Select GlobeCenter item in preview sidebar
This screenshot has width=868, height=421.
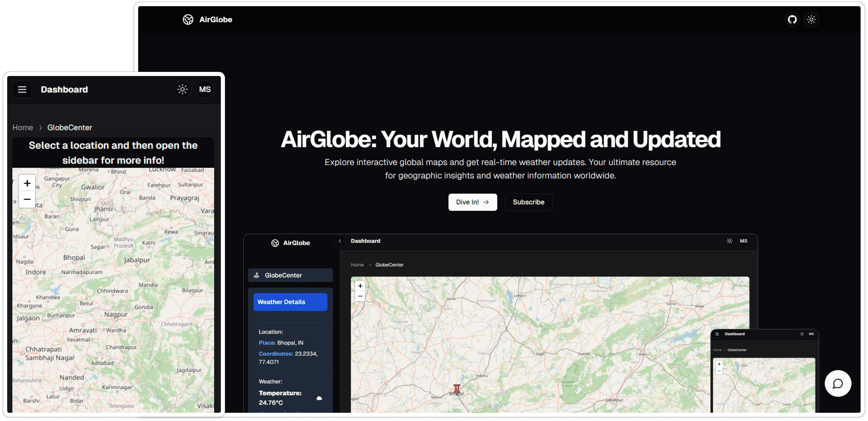tap(290, 275)
